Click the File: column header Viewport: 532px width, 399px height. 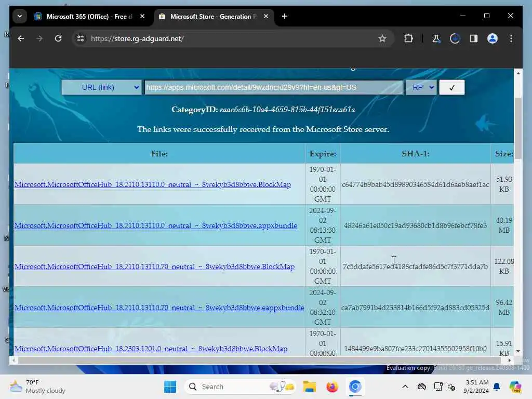(x=159, y=154)
